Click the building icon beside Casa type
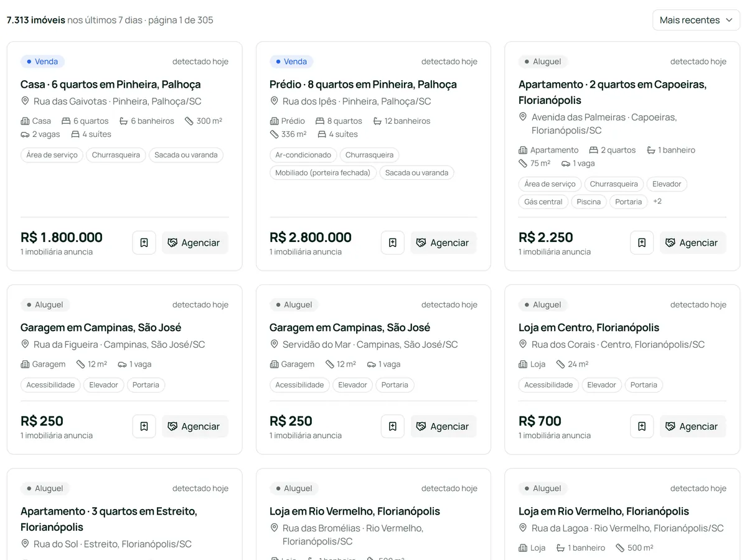The height and width of the screenshot is (560, 747). pos(26,121)
